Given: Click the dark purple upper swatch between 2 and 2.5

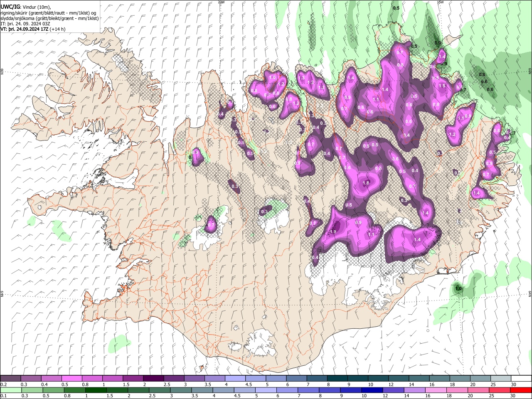Looking at the screenshot, I should (153, 379).
